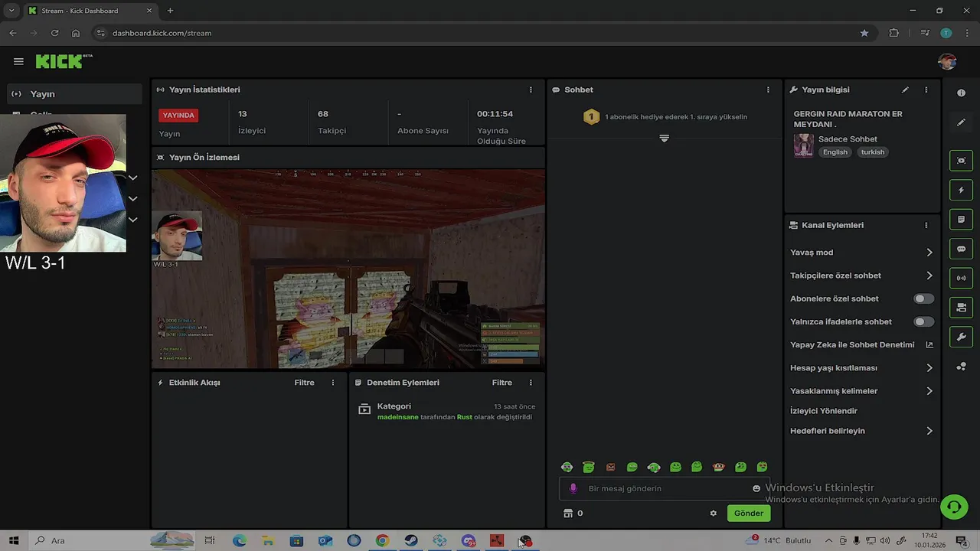Click the purple microphone icon in chat box
The width and height of the screenshot is (980, 551).
tap(573, 488)
